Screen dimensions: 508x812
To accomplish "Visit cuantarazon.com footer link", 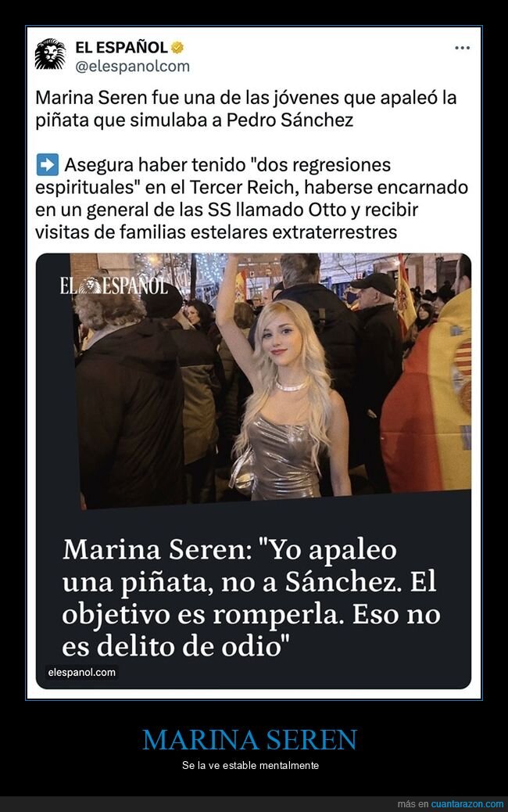I will pyautogui.click(x=467, y=804).
